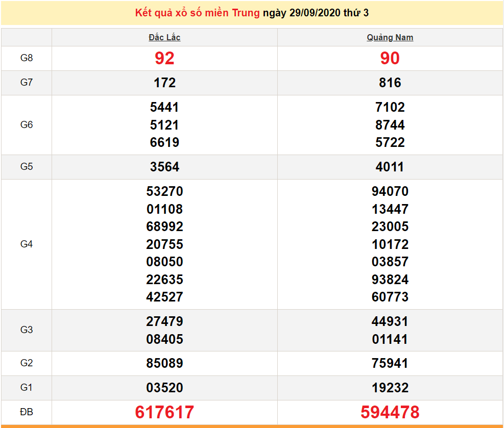Click the G5 number 4011

[390, 167]
